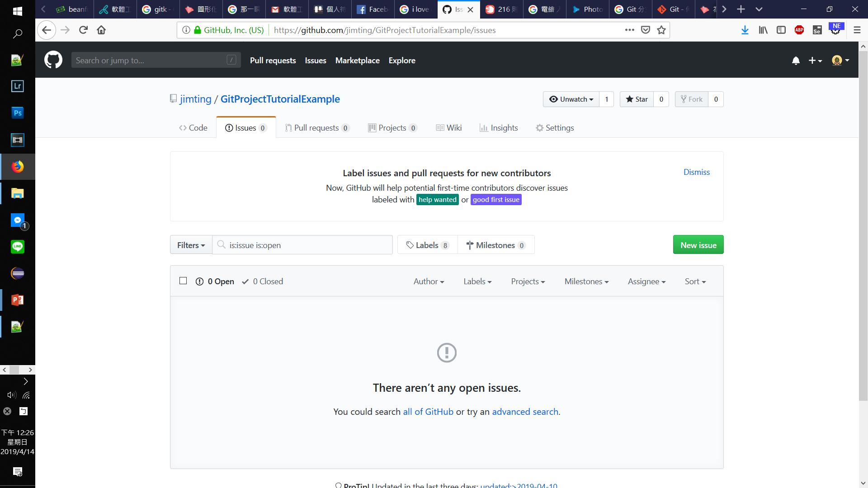Screen dimensions: 868x488
Task: Click the green New issue button
Action: pos(698,245)
